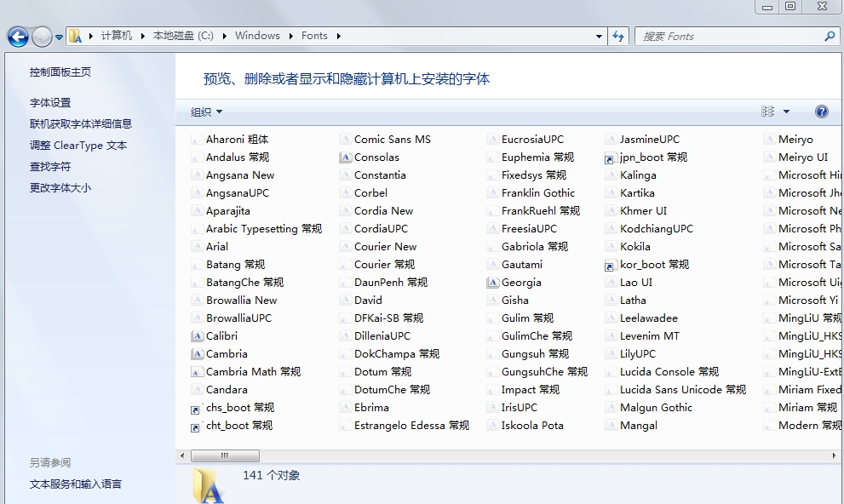
Task: Click the Fonts folder icon in address bar
Action: [x=75, y=36]
